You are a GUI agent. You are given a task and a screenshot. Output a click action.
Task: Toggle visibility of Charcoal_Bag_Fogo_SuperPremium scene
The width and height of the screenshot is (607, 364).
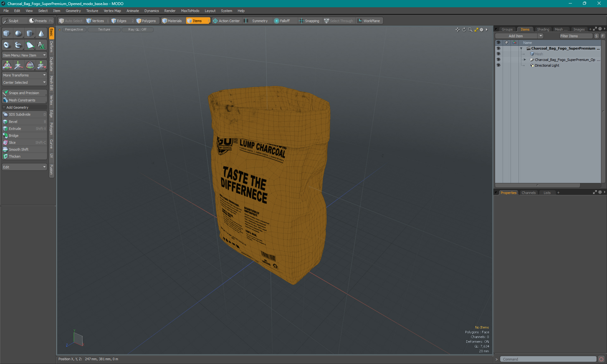(x=499, y=48)
